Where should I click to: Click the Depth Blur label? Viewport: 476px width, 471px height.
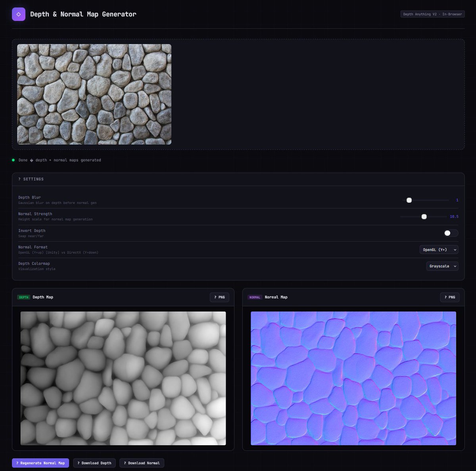click(x=30, y=197)
